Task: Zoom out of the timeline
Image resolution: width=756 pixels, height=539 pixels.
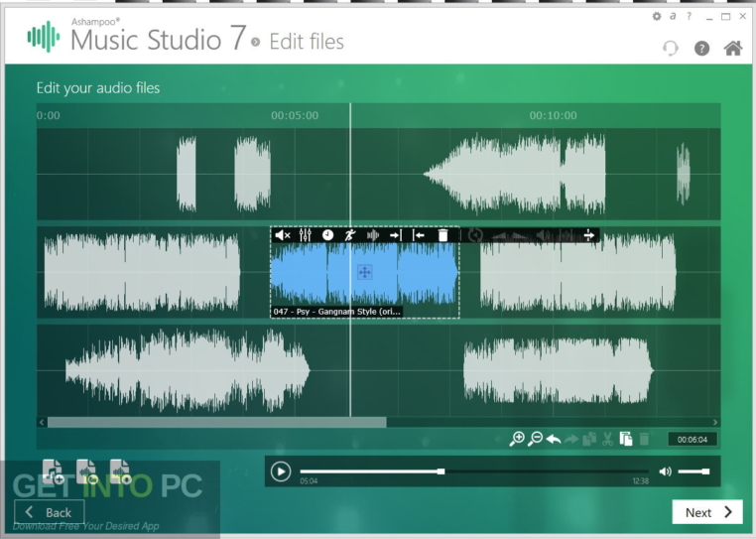Action: point(535,439)
